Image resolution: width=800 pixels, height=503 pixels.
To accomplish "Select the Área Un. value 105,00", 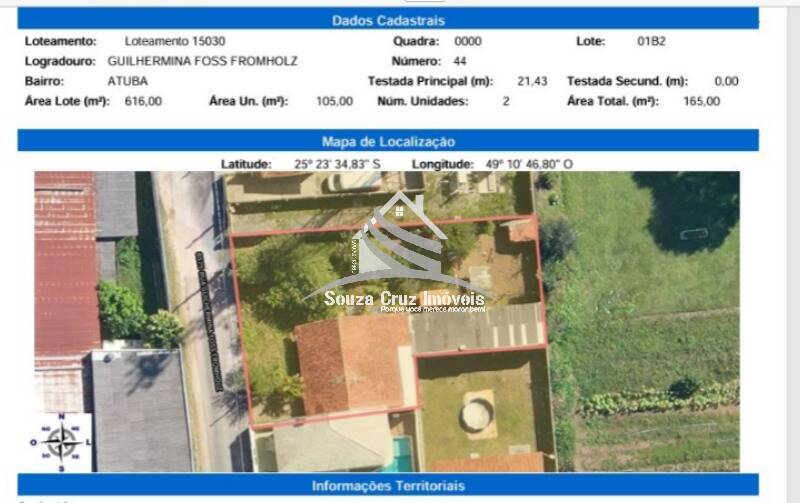I will pyautogui.click(x=335, y=101).
